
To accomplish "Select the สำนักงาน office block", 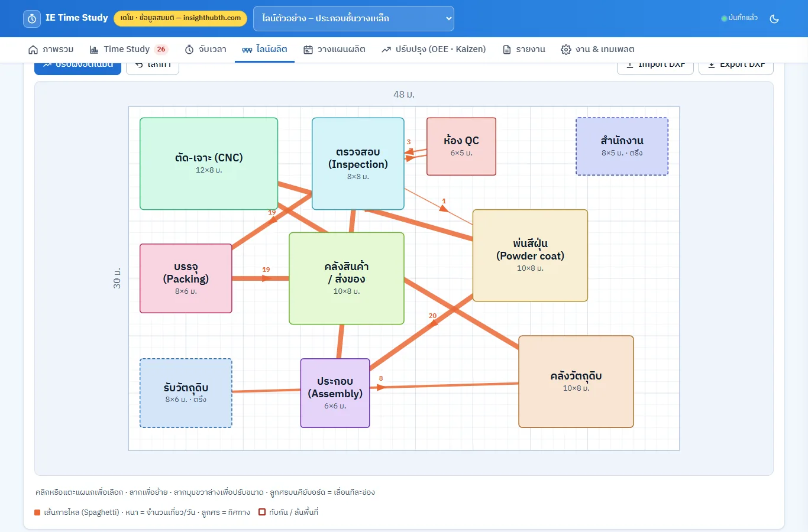I will [622, 147].
